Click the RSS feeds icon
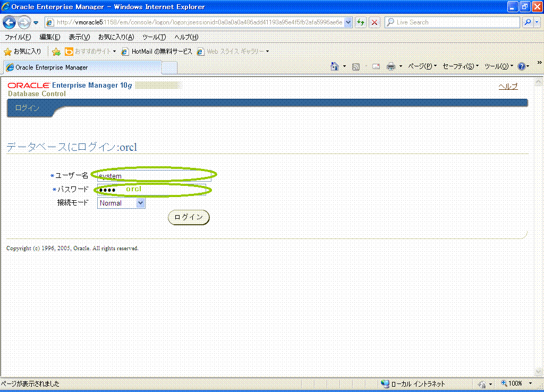Screen dimensions: 544x392 [x=355, y=66]
